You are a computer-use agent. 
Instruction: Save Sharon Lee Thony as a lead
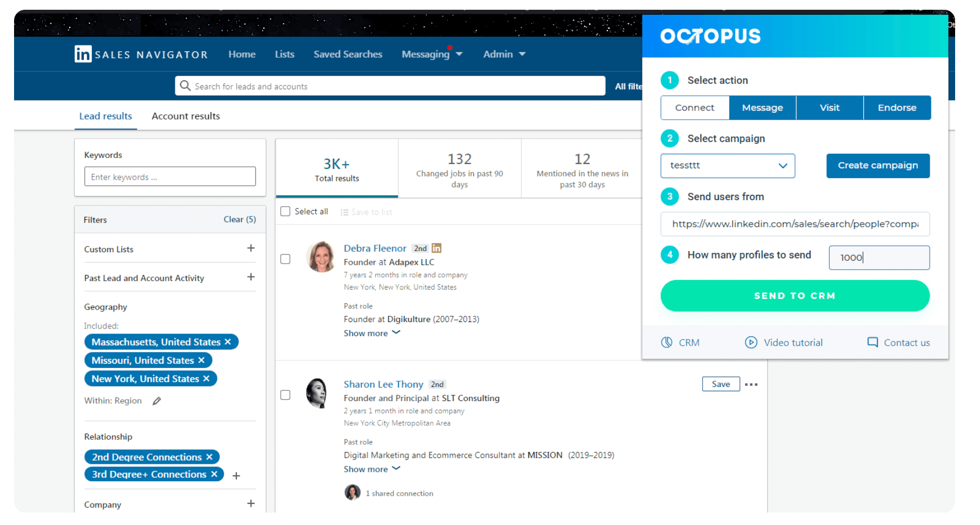pyautogui.click(x=721, y=384)
